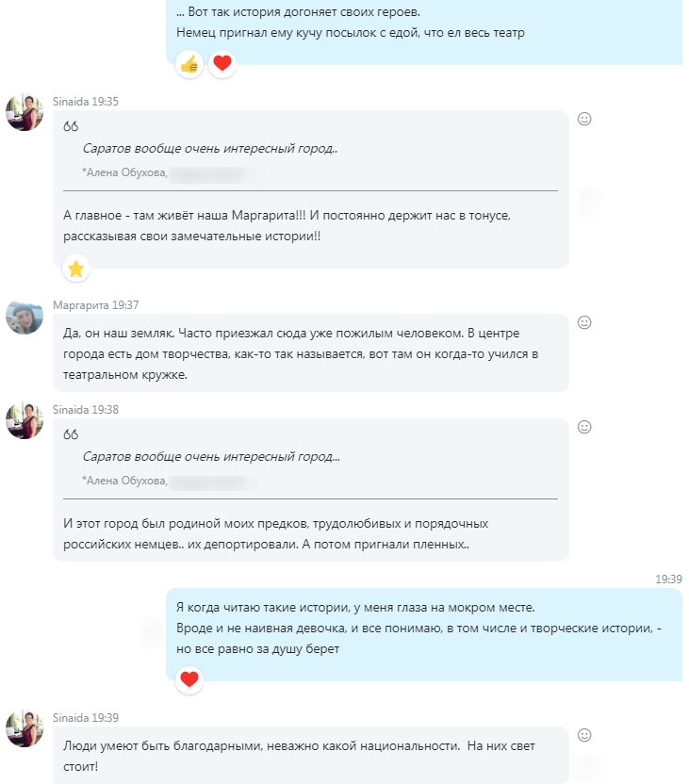Image resolution: width=689 pixels, height=784 pixels.
Task: Open emoji reaction picker for Маргарита's 19:37 message
Action: tap(584, 322)
